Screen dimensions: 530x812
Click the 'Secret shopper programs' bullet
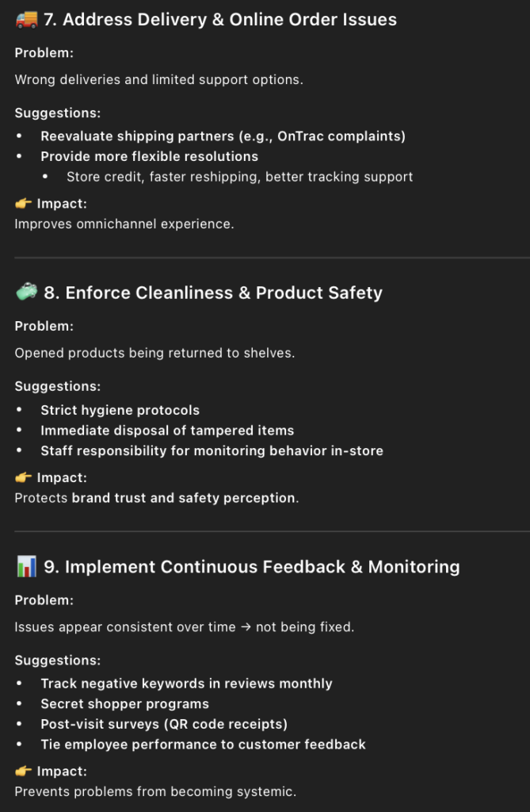pyautogui.click(x=124, y=704)
